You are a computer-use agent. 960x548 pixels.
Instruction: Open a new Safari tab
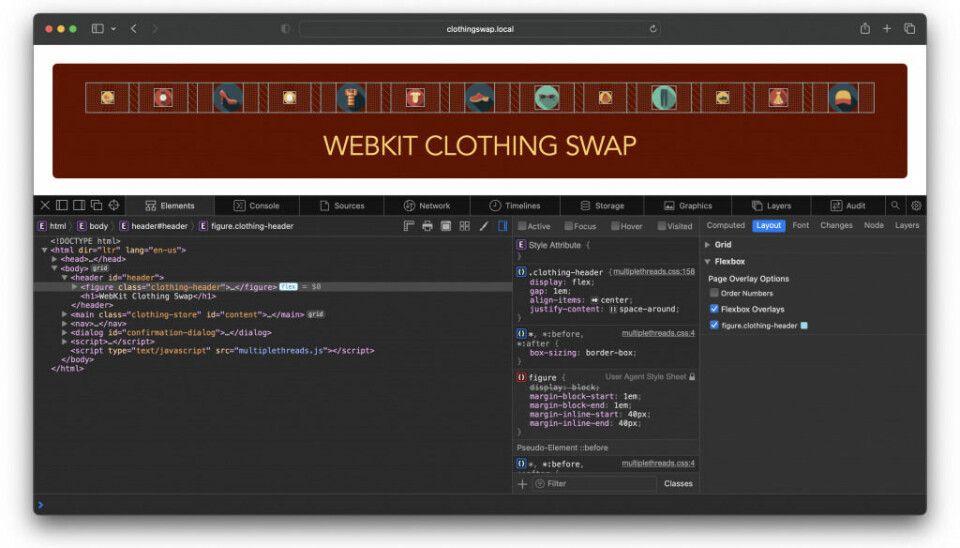[x=887, y=29]
